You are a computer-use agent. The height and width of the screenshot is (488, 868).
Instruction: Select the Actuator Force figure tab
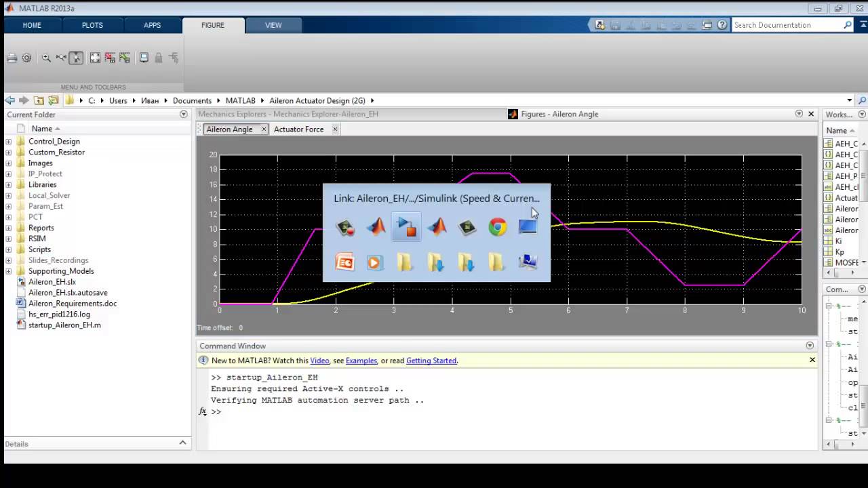pos(298,129)
